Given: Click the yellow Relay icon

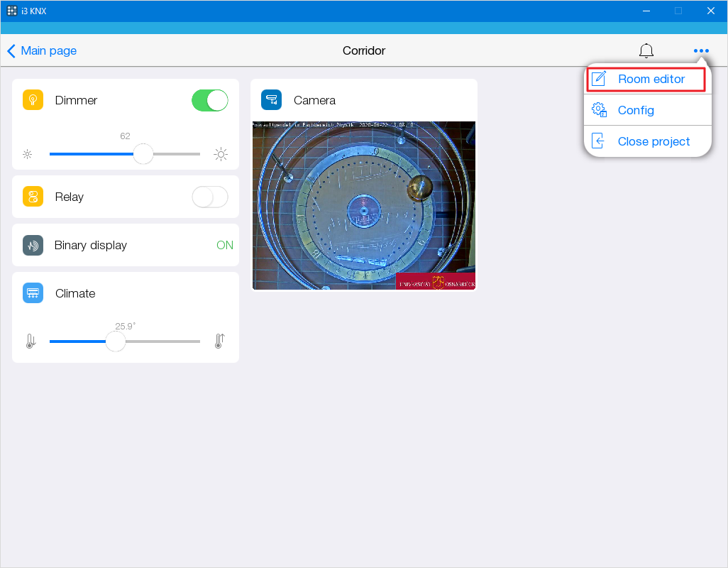Looking at the screenshot, I should (x=33, y=197).
